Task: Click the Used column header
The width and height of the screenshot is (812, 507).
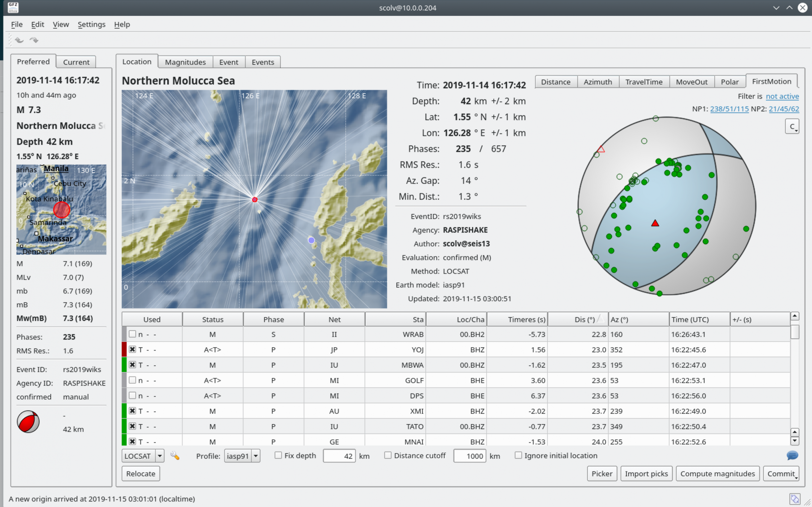Action: [152, 320]
